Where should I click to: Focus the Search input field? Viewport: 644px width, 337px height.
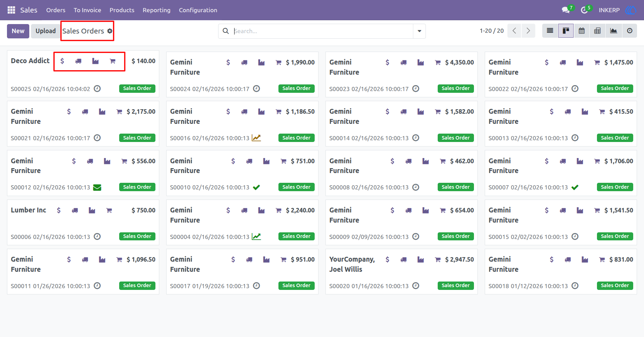pos(323,31)
